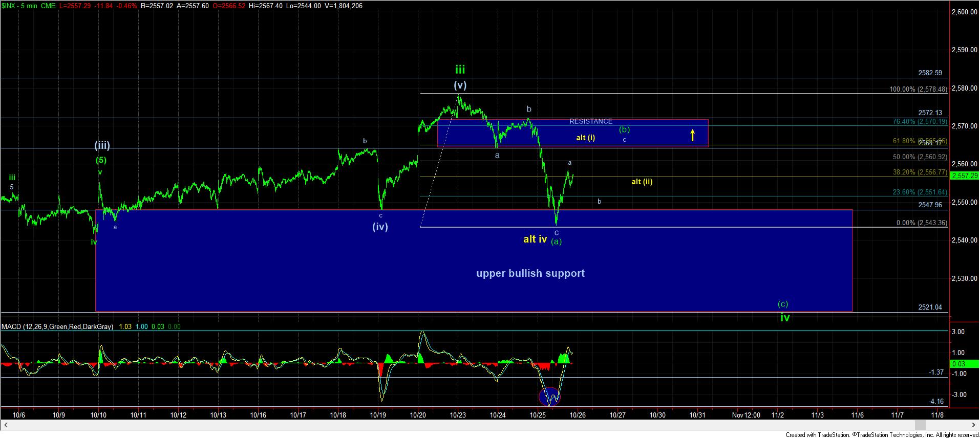Image resolution: width=980 pixels, height=438 pixels.
Task: Select the green 'iii' wave label at peak
Action: pyautogui.click(x=460, y=70)
